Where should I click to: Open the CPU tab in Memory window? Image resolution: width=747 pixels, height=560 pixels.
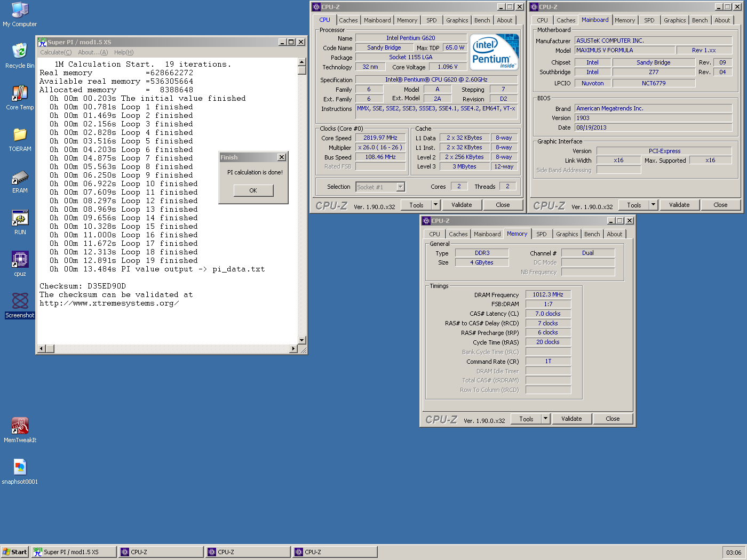[x=435, y=234]
